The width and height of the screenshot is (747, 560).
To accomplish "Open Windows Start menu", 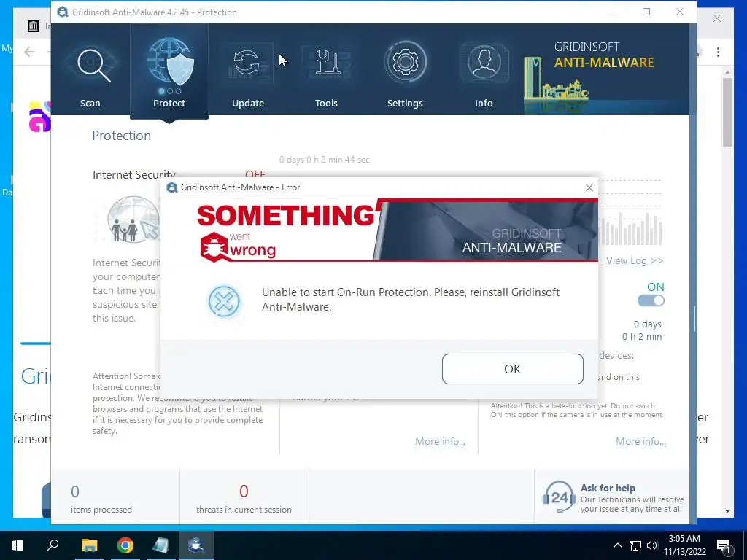I will [x=18, y=545].
